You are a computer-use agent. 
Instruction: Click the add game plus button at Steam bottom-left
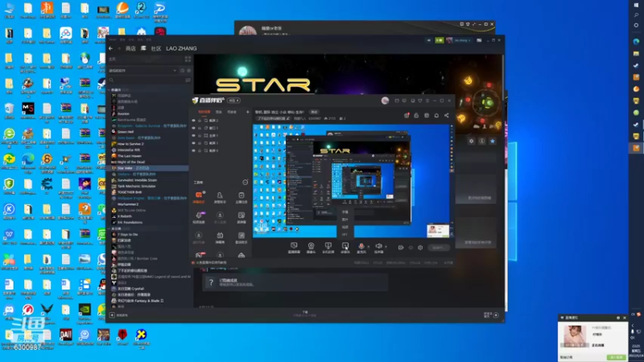point(112,315)
